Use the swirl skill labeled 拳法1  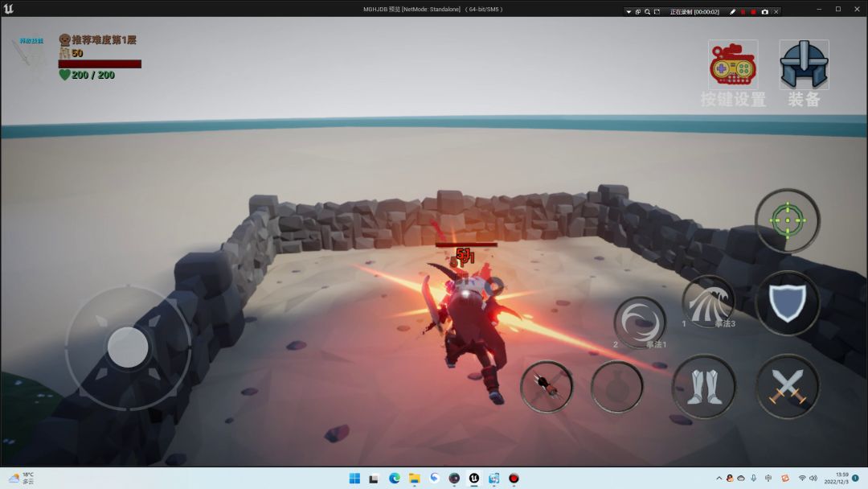641,323
